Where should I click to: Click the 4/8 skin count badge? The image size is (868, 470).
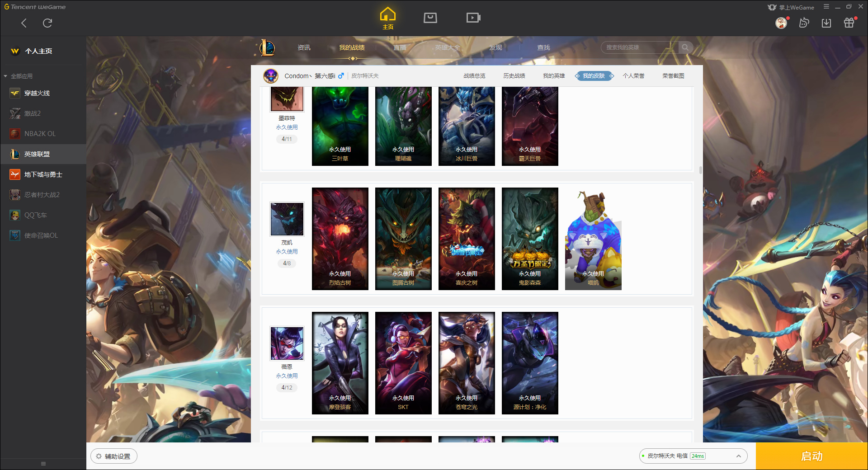(287, 263)
